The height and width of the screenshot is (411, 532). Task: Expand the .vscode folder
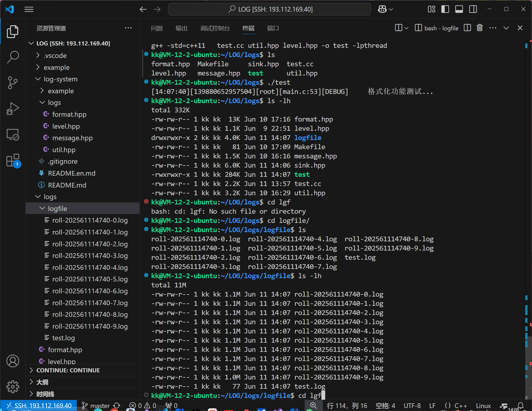[83, 56]
